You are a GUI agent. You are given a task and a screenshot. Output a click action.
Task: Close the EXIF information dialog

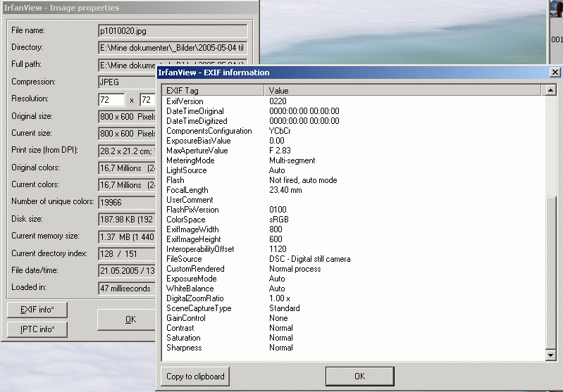pos(555,72)
